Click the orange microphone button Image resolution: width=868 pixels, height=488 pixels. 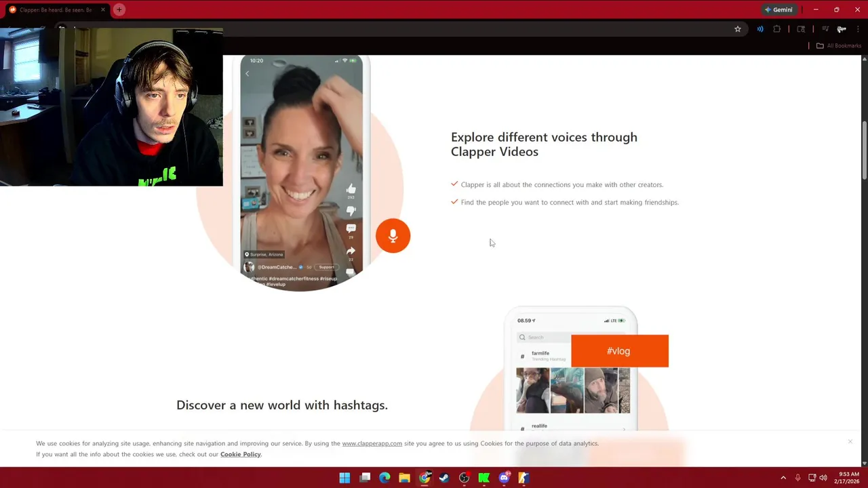pyautogui.click(x=393, y=235)
